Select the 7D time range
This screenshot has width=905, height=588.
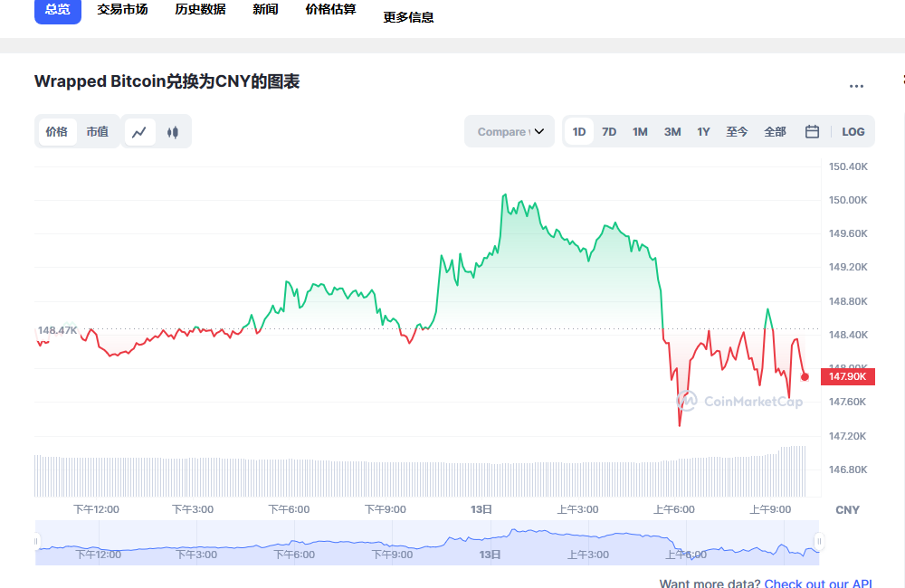click(x=609, y=131)
